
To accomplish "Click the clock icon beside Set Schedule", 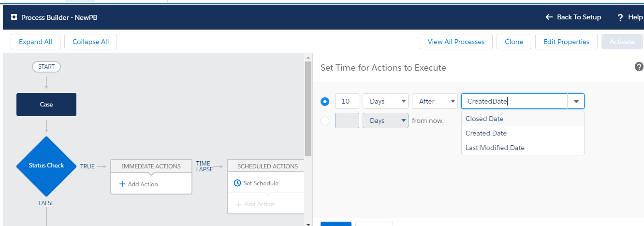I will (x=237, y=183).
